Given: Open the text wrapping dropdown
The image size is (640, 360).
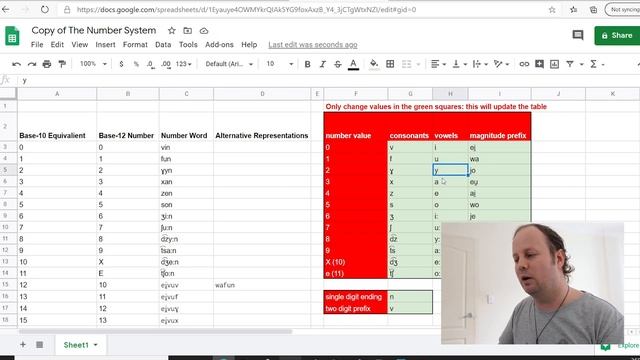Looking at the screenshot, I should 480,64.
